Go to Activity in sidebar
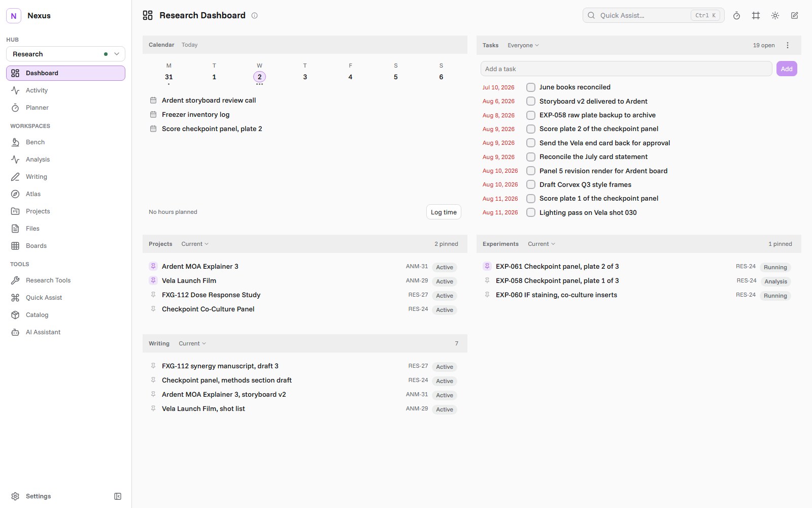812x508 pixels. coord(65,90)
